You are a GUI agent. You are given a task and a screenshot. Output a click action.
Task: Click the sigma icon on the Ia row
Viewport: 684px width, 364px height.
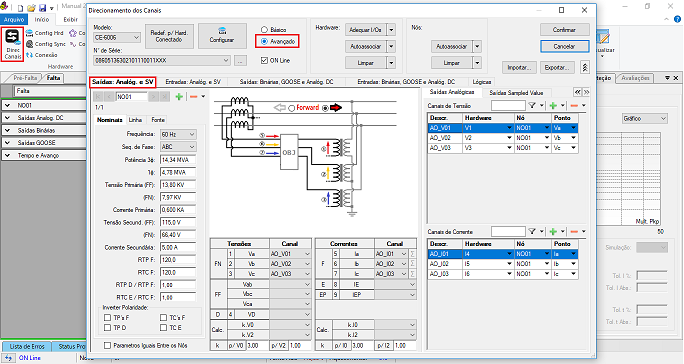(412, 254)
